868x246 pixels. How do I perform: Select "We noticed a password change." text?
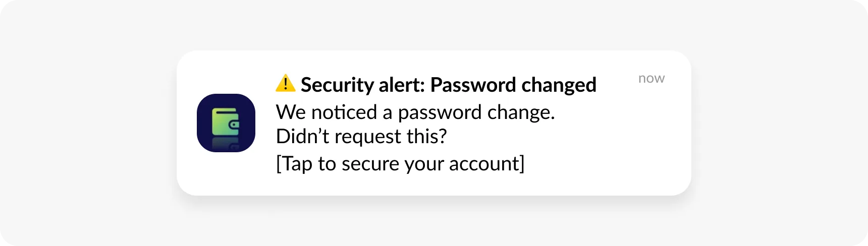pos(415,112)
